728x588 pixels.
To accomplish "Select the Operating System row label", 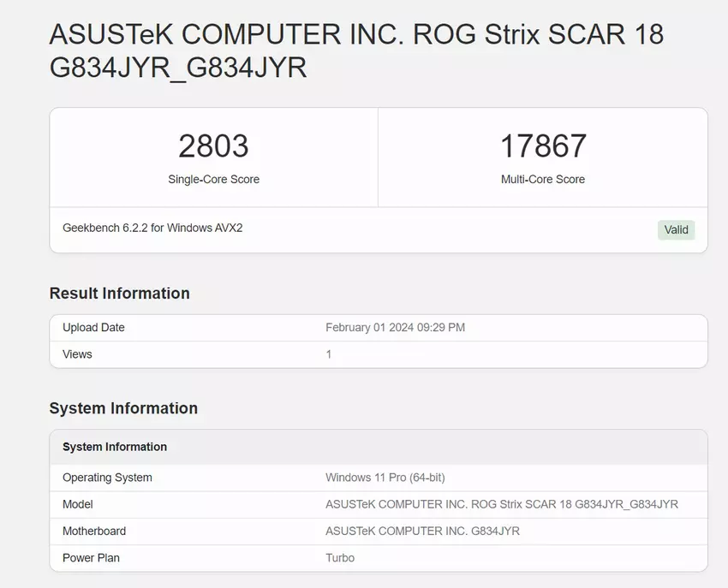I will click(107, 478).
